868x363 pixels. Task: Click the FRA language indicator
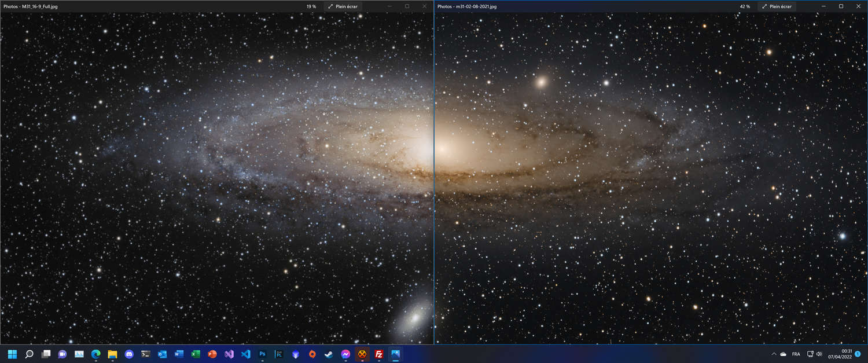[x=796, y=354]
